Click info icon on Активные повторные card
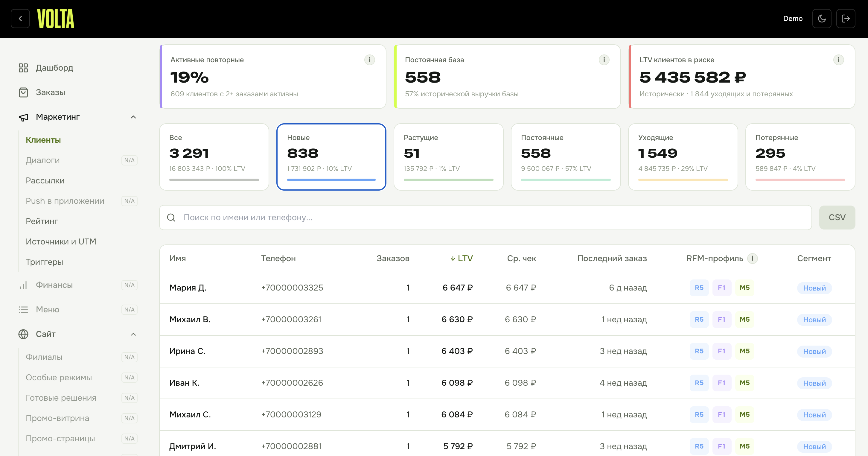Viewport: 868px width, 456px height. coord(370,60)
